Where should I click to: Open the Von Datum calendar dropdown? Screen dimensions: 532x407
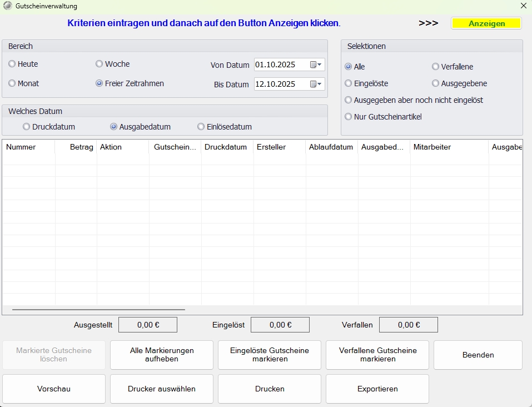316,64
